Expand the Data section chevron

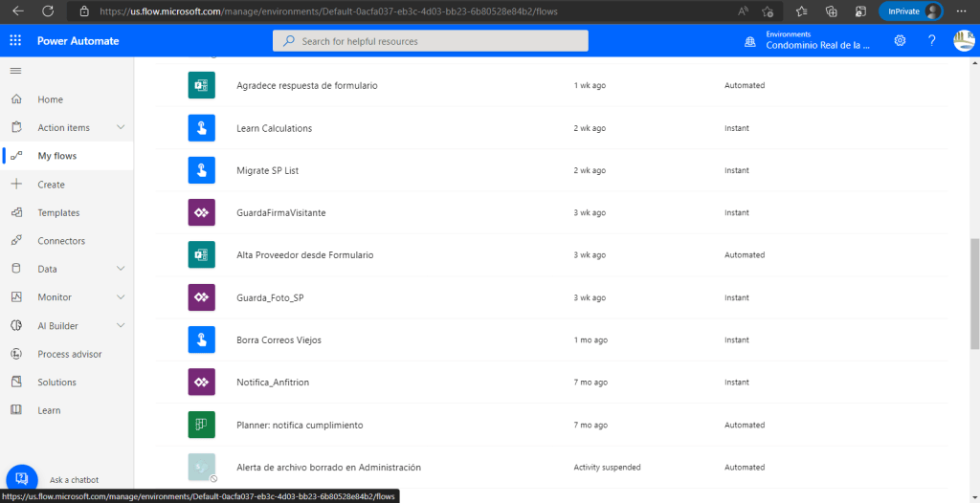click(121, 270)
